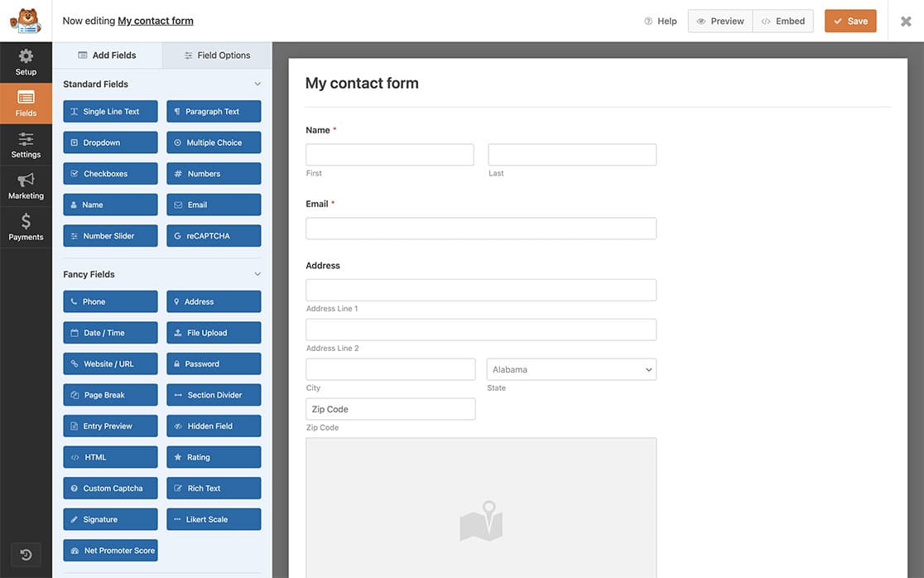Collapse the Standard Fields section
This screenshot has height=578, width=924.
[257, 83]
